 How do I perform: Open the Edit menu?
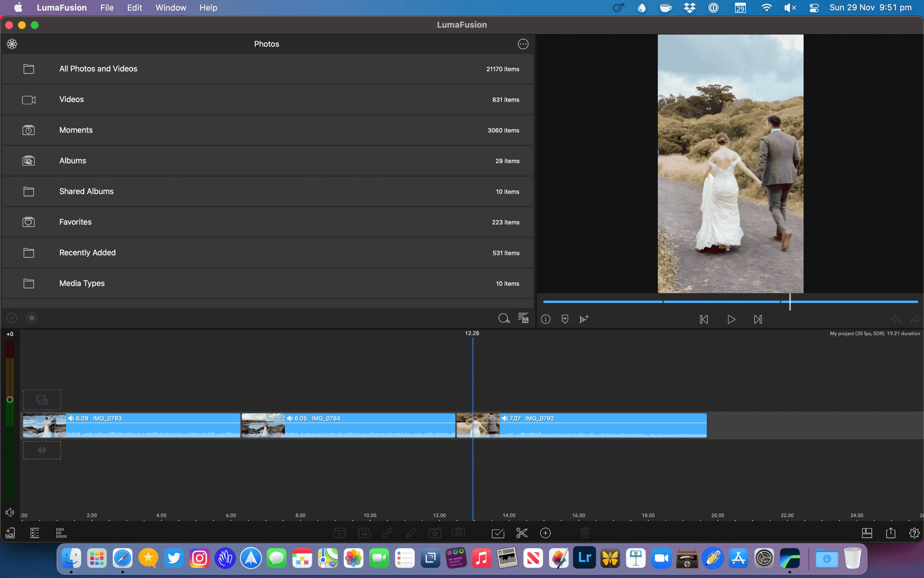pos(134,8)
